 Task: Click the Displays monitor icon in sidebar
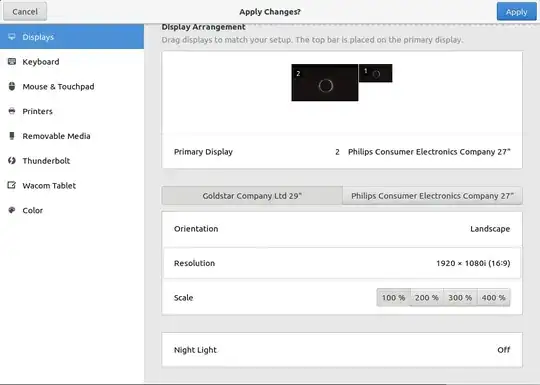pyautogui.click(x=12, y=37)
